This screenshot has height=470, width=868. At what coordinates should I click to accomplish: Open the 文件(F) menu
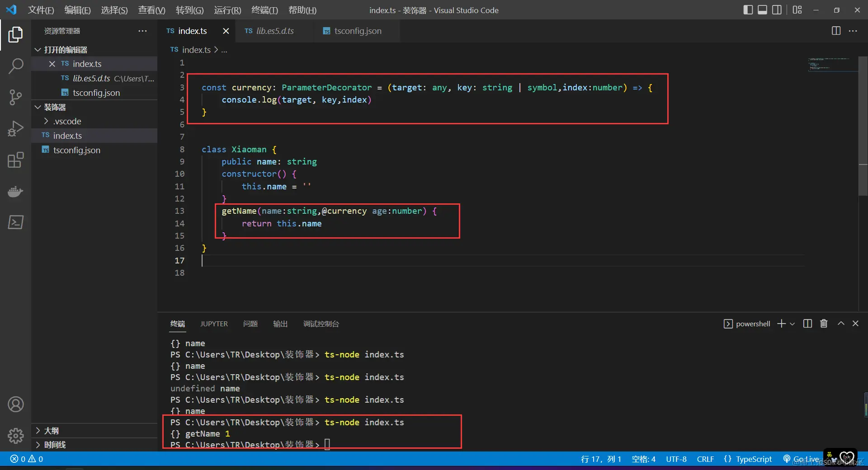pos(41,10)
